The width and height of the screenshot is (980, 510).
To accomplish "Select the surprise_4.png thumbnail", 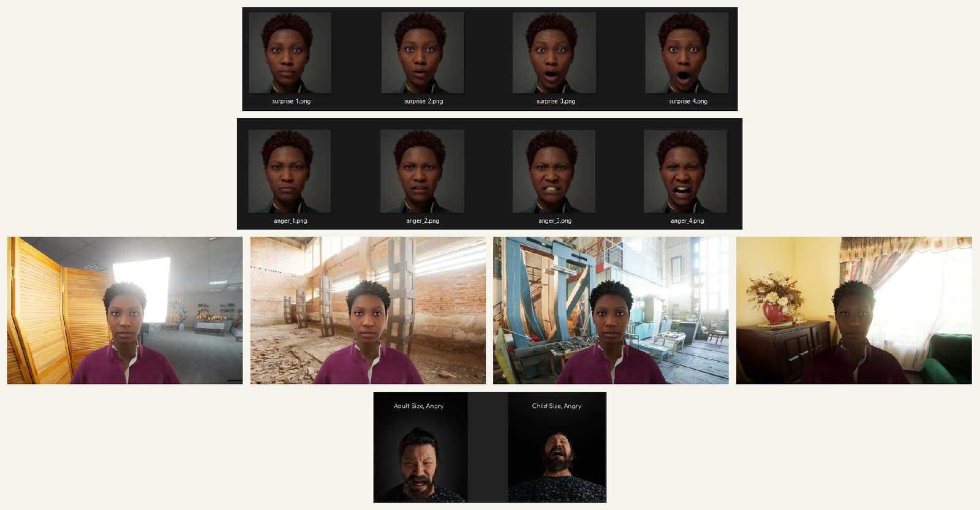I will [x=687, y=53].
